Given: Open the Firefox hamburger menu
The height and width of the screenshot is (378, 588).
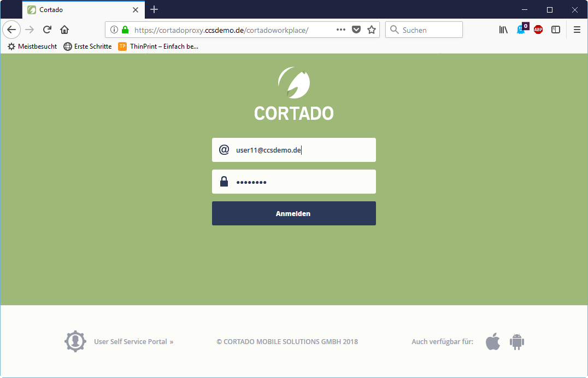Looking at the screenshot, I should tap(577, 30).
